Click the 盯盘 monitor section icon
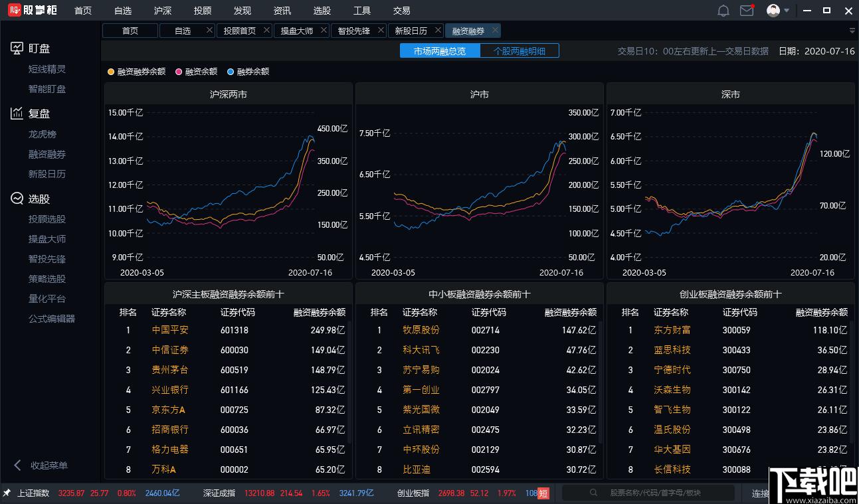 click(x=17, y=48)
